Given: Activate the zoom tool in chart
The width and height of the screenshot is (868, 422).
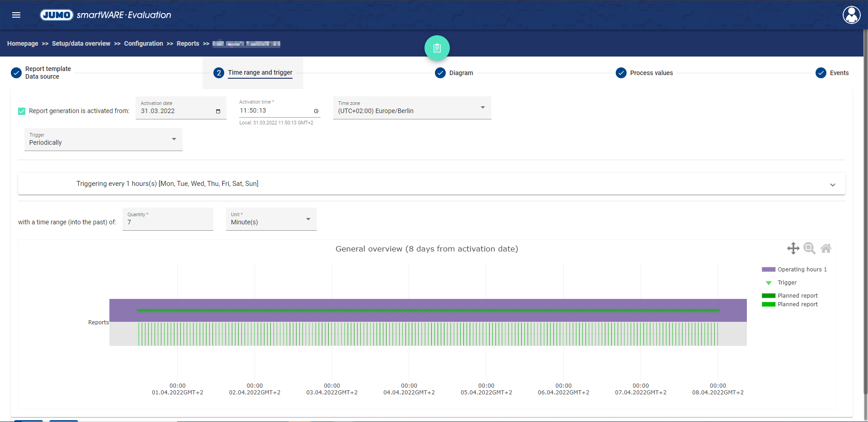Looking at the screenshot, I should coord(809,248).
